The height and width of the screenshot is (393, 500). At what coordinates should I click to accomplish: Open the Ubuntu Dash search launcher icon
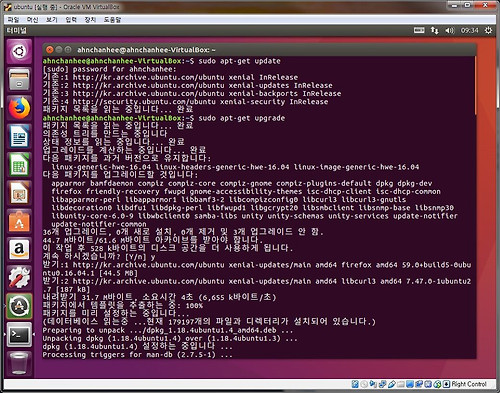(x=19, y=51)
